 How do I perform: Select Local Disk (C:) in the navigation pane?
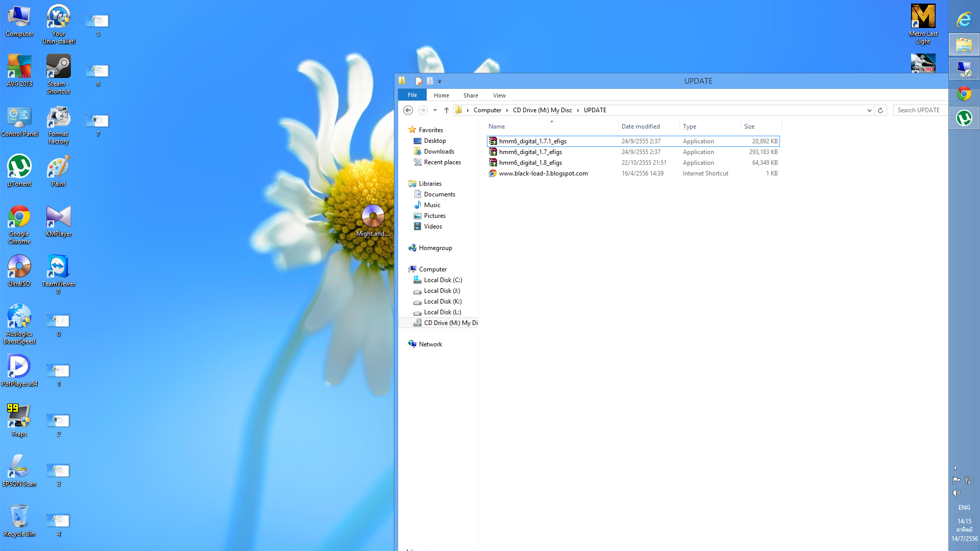[443, 280]
